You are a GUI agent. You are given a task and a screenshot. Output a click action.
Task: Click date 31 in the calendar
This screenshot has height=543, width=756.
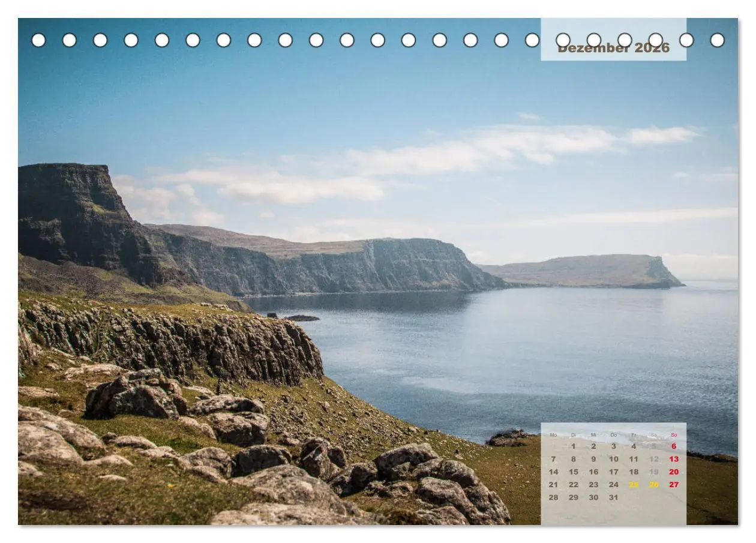pos(613,497)
